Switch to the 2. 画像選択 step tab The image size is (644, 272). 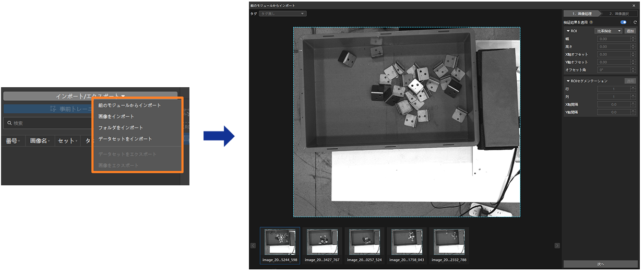tap(618, 14)
